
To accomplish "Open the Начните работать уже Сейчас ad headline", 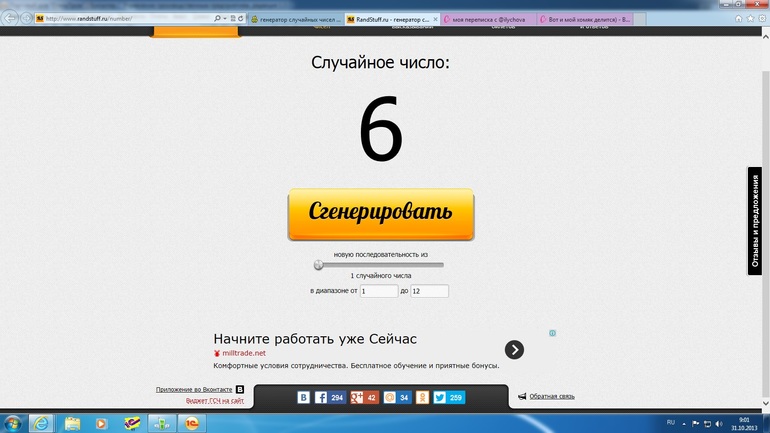I will [x=315, y=339].
